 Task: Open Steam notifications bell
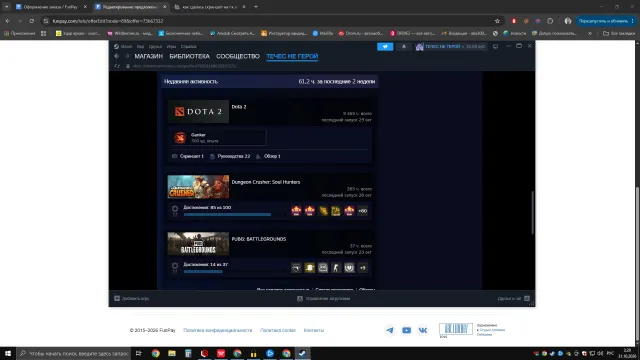404,47
